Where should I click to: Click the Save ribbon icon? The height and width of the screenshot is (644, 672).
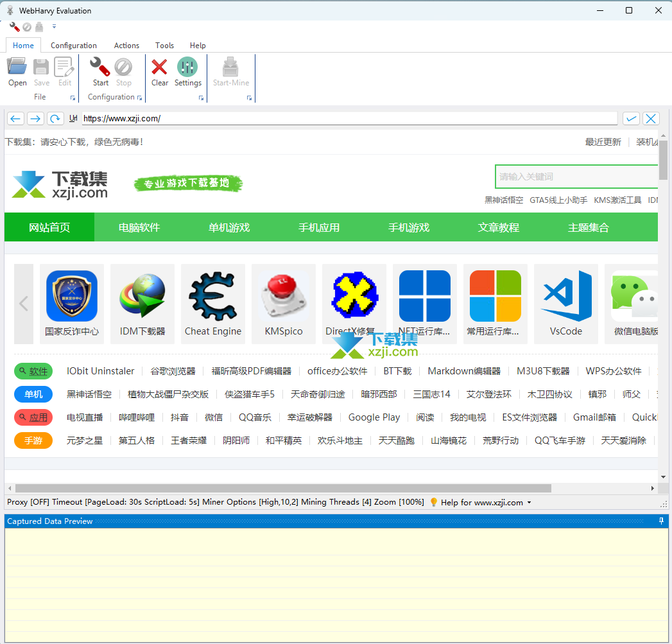pos(42,72)
